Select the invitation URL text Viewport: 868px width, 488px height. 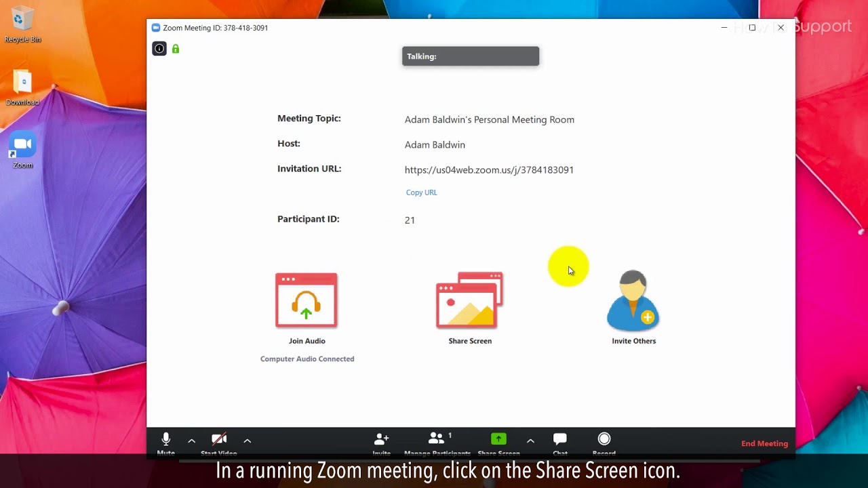(489, 170)
